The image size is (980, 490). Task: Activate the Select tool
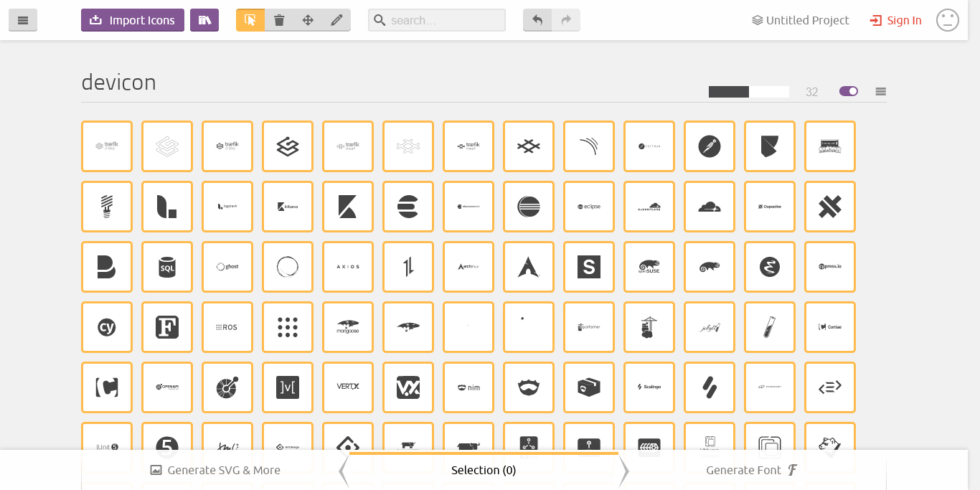point(250,20)
